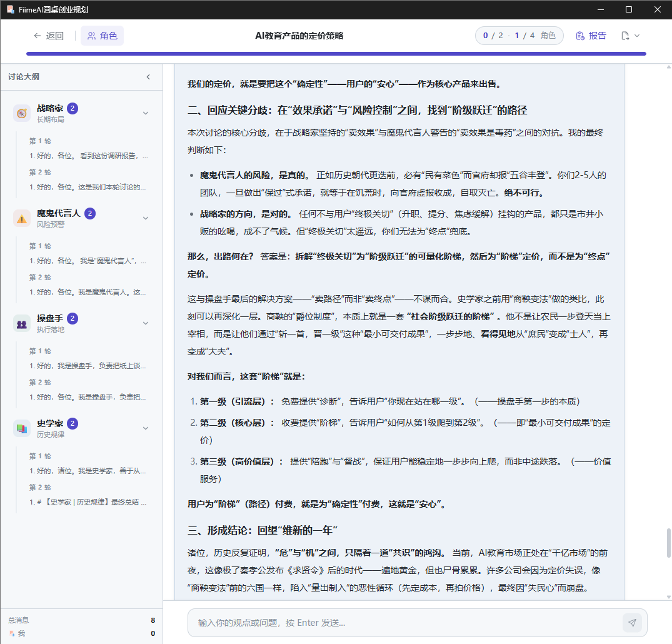The width and height of the screenshot is (672, 644).
Task: Click the heading 二、回应关键分歧
Action: (358, 110)
